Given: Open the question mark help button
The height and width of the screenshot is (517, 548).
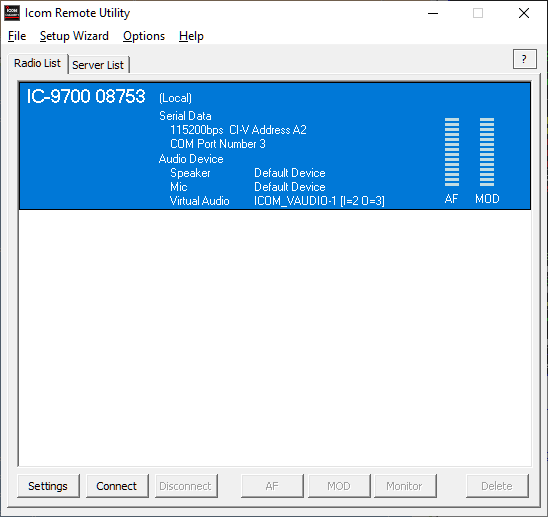Looking at the screenshot, I should [525, 59].
